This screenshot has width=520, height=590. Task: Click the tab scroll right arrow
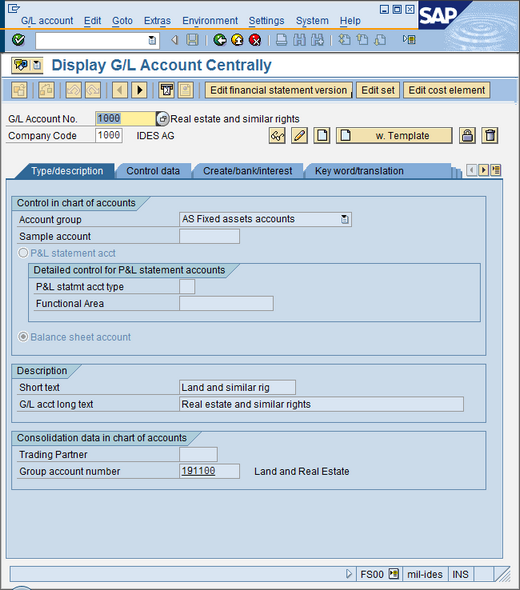pos(484,170)
